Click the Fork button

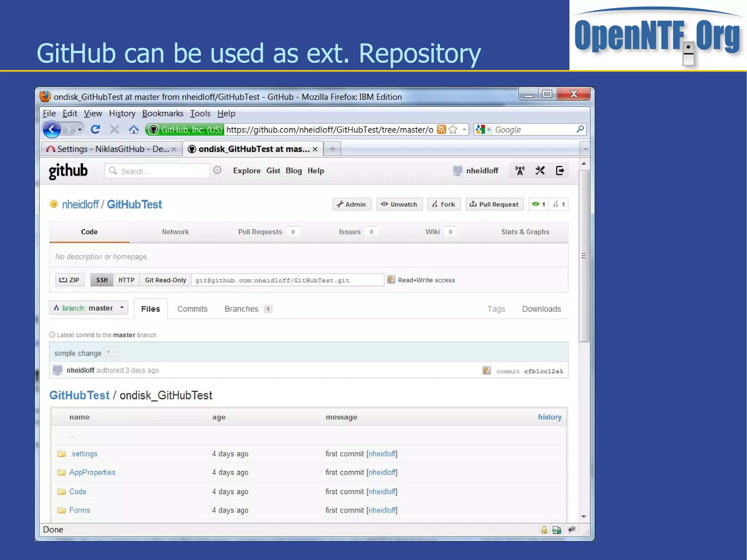point(444,204)
